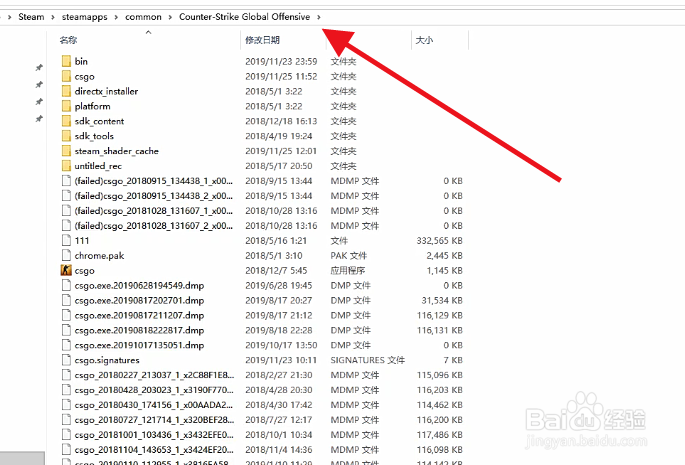
Task: Click the third pin icon in the sidebar
Action: coord(39,101)
